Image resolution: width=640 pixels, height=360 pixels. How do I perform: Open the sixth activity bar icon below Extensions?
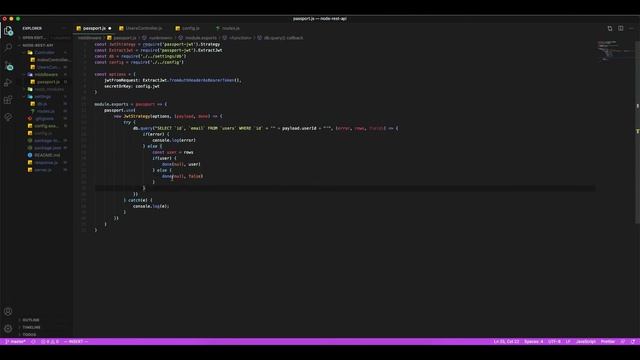click(x=8, y=117)
